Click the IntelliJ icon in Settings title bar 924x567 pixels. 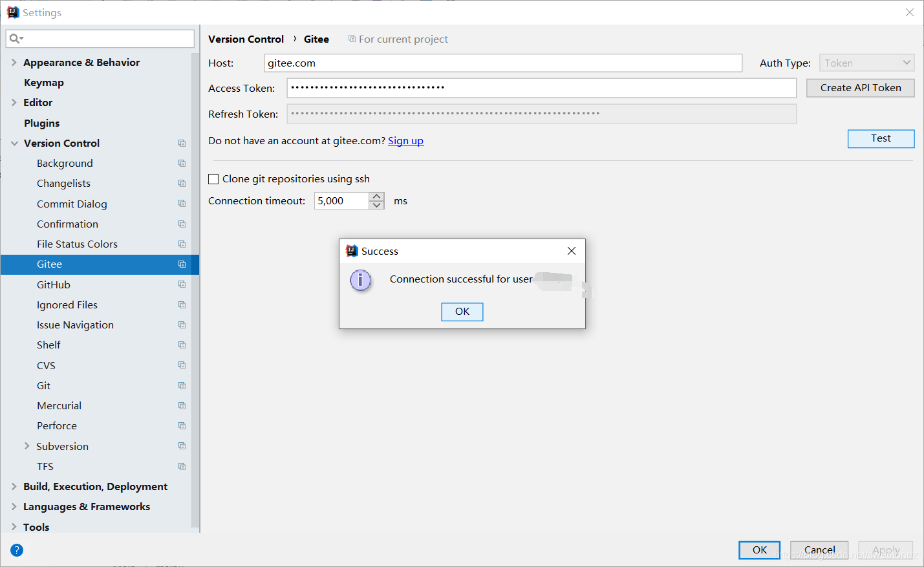tap(13, 12)
